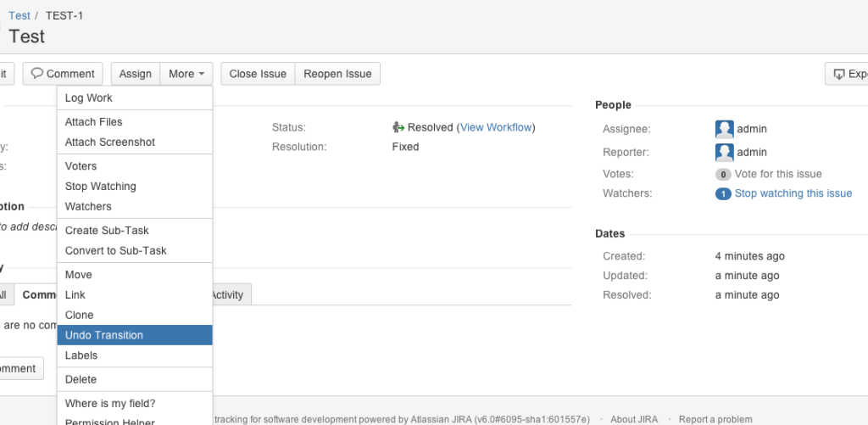This screenshot has height=425, width=868.
Task: Open the Export menu button
Action: pos(847,74)
